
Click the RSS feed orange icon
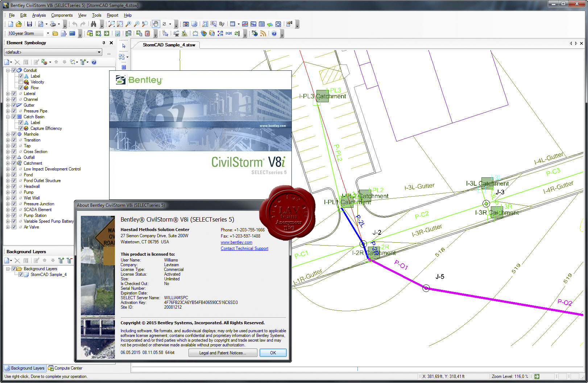(x=263, y=33)
